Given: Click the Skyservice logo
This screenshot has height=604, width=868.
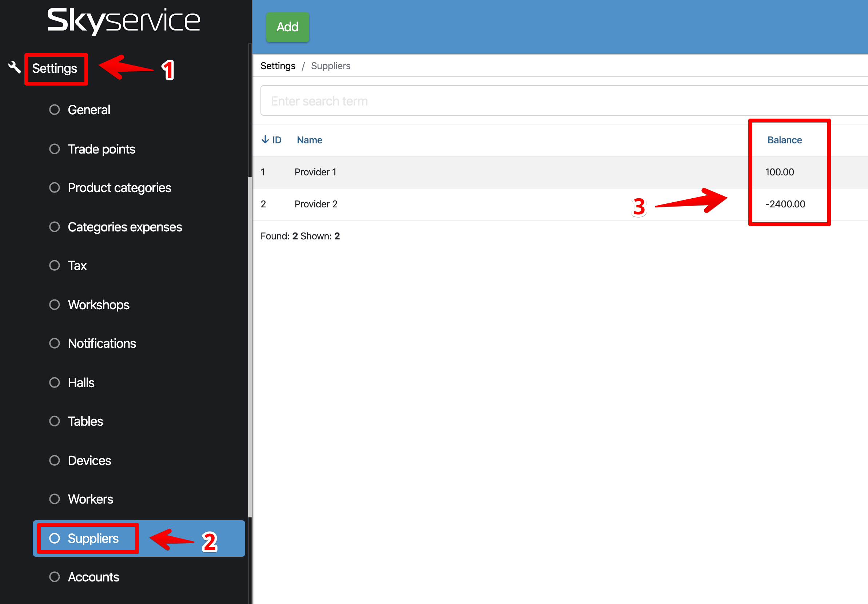Looking at the screenshot, I should coord(124,21).
